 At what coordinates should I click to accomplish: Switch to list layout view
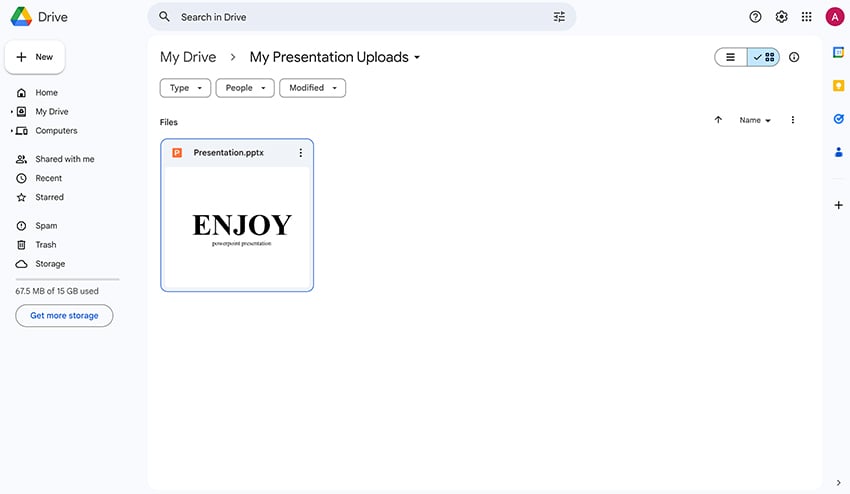731,58
